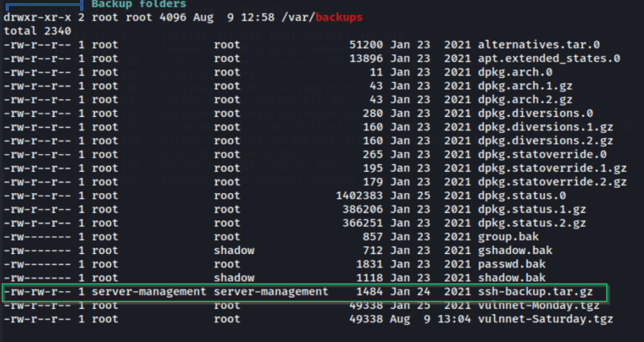
Task: Select the file size 366251
Action: [x=363, y=223]
